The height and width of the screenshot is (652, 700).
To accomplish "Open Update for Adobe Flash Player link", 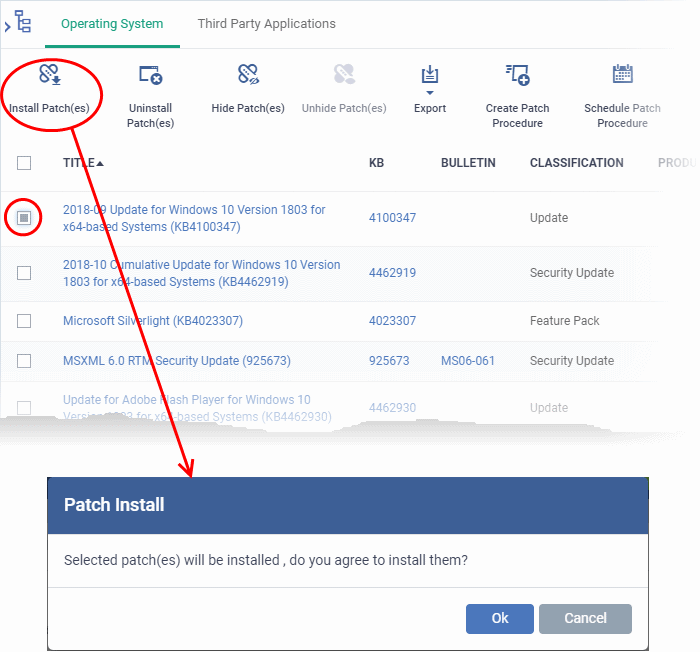I will click(x=197, y=408).
